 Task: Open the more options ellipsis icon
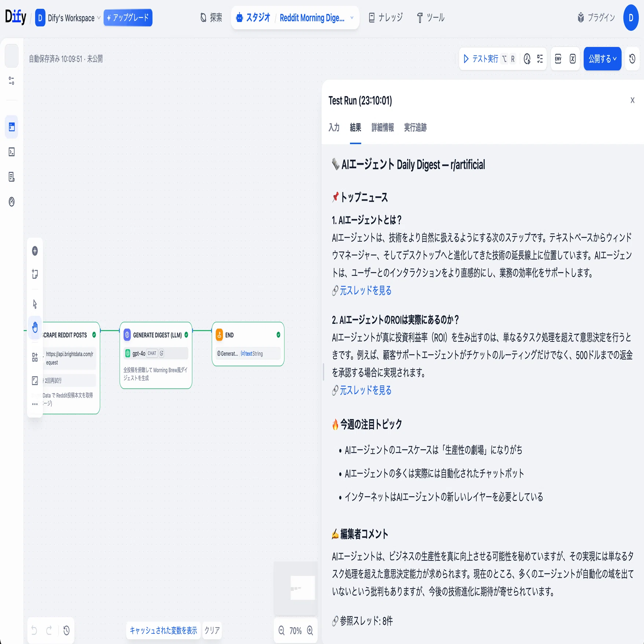[x=35, y=404]
